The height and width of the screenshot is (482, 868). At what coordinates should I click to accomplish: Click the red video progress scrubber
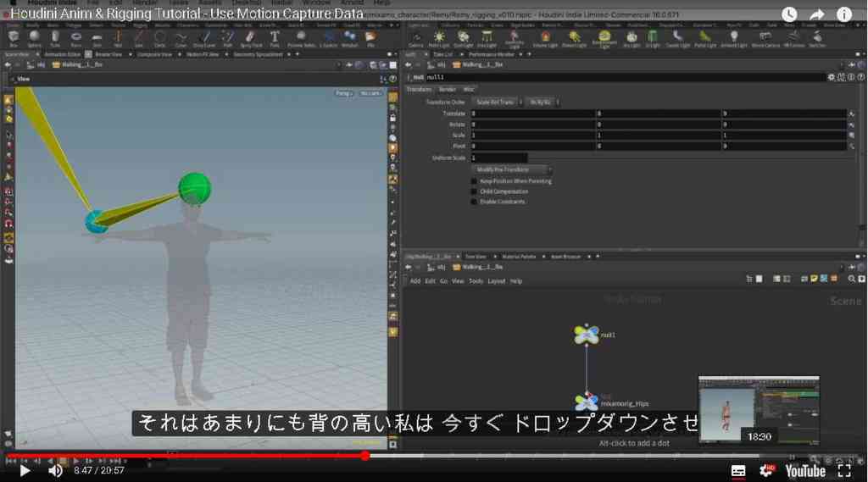click(x=364, y=456)
